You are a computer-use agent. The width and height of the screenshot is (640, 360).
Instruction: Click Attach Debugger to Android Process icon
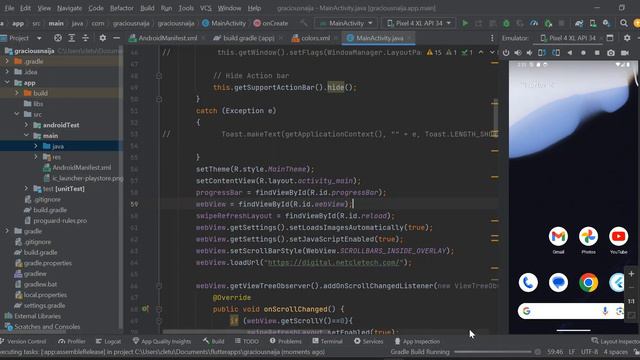[548, 23]
